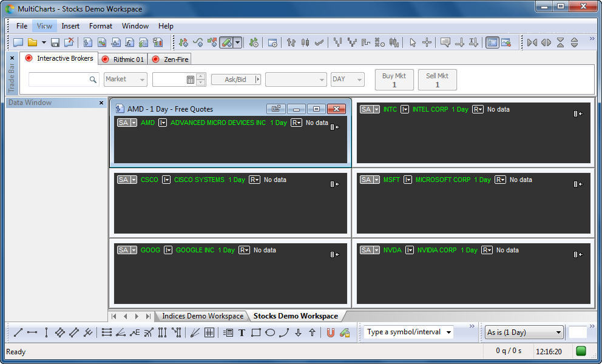Image resolution: width=602 pixels, height=364 pixels.
Task: Click the New Workspace icon in toolbar
Action: pos(18,42)
